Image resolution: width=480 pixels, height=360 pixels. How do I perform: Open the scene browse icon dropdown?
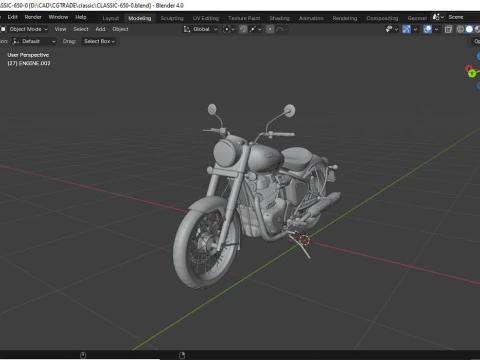click(438, 17)
